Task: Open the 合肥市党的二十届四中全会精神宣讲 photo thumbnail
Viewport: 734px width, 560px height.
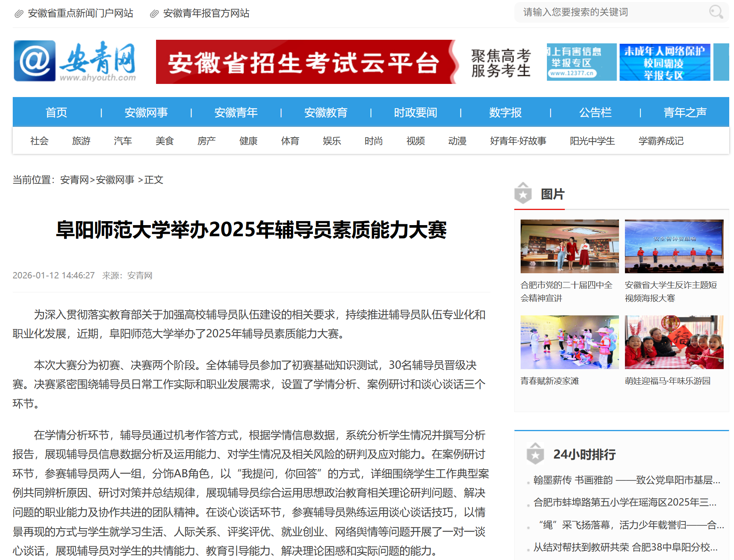Action: (x=570, y=246)
